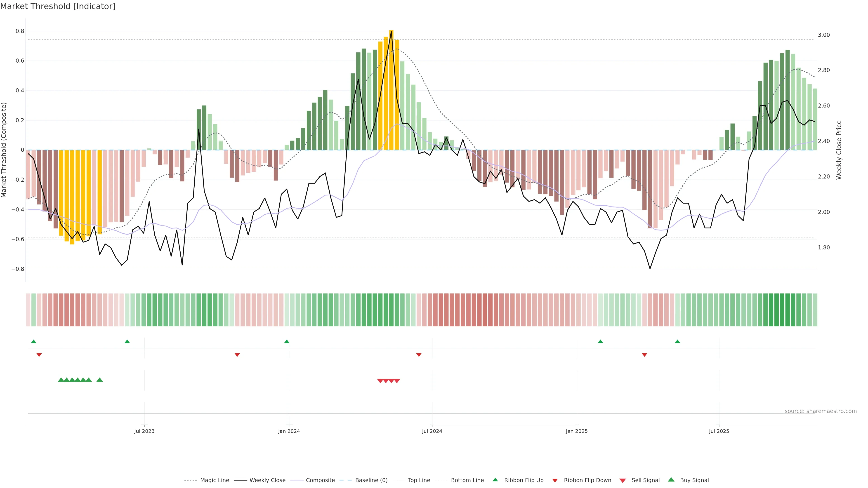
Task: Click the Ribbon Flip Down legend triangle icon
Action: [x=555, y=481]
